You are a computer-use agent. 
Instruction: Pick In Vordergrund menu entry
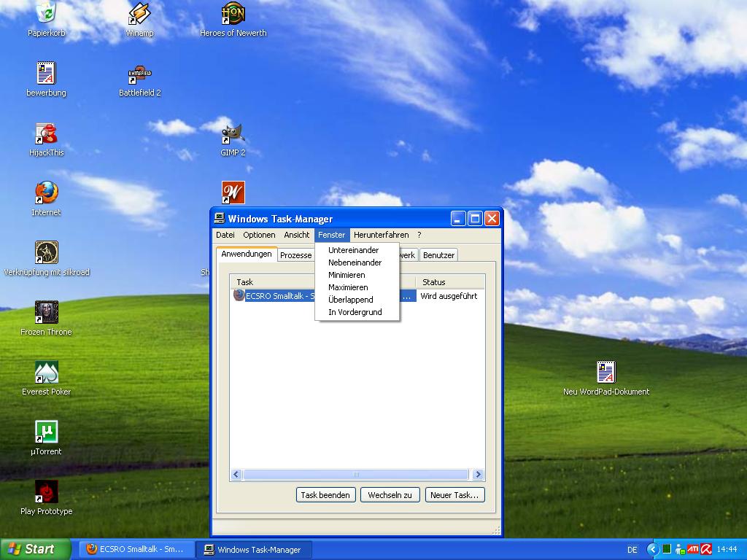pos(355,312)
